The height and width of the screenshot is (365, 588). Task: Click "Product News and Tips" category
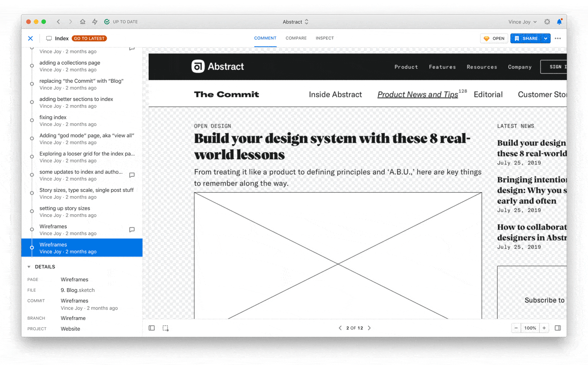(417, 95)
